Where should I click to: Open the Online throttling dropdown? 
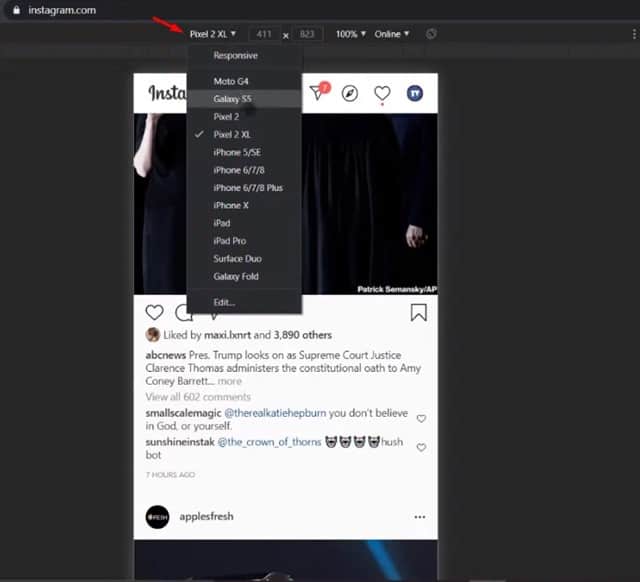click(391, 34)
